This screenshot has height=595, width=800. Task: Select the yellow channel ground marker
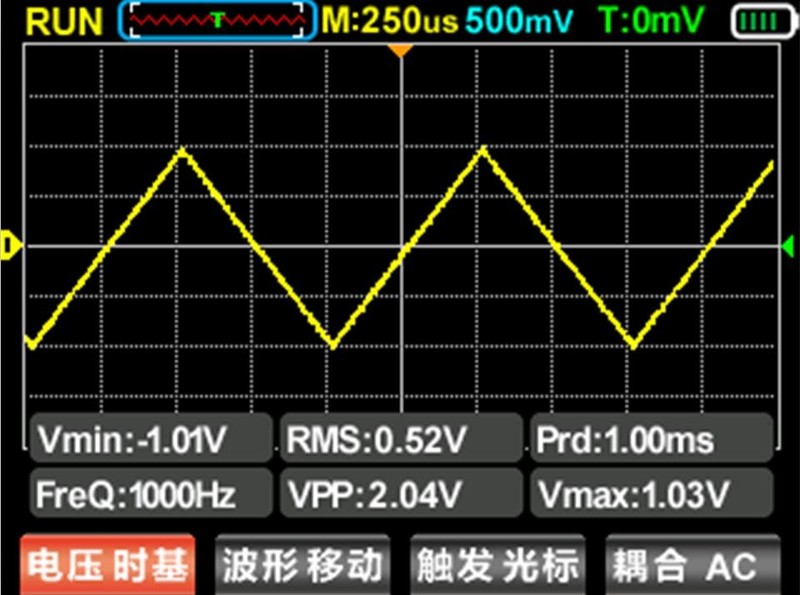coord(10,245)
